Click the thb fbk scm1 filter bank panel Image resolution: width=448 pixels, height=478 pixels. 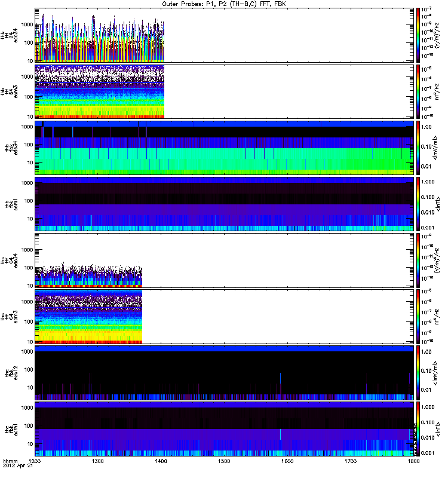[224, 204]
